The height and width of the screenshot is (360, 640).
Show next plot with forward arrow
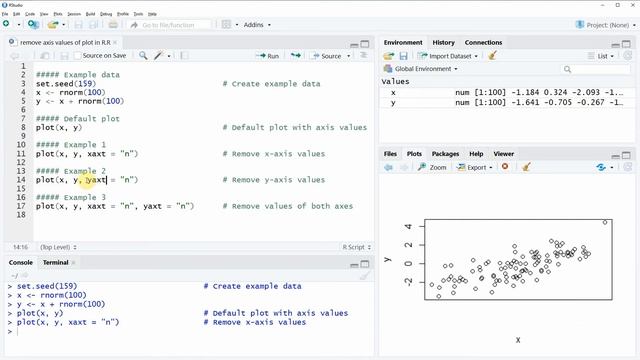click(x=404, y=167)
